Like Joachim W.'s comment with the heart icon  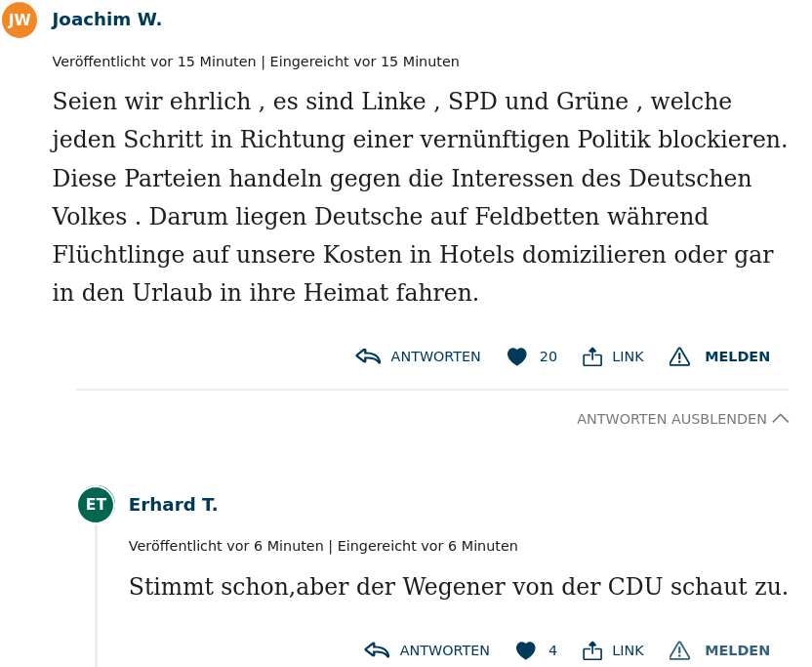tap(517, 357)
